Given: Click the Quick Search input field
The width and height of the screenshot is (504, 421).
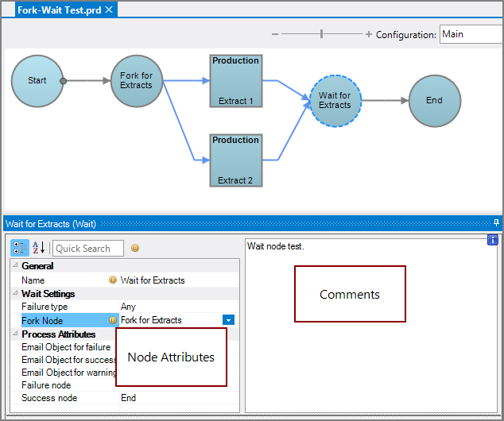Looking at the screenshot, I should (x=88, y=249).
